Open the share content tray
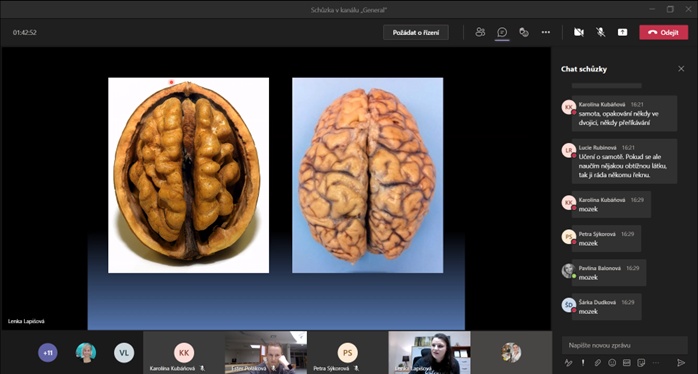The height and width of the screenshot is (374, 698). tap(622, 32)
